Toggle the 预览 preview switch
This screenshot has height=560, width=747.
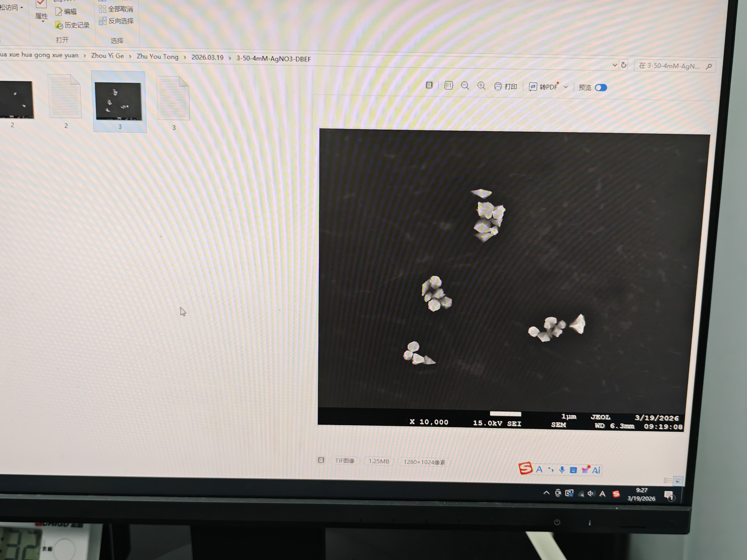tap(601, 88)
